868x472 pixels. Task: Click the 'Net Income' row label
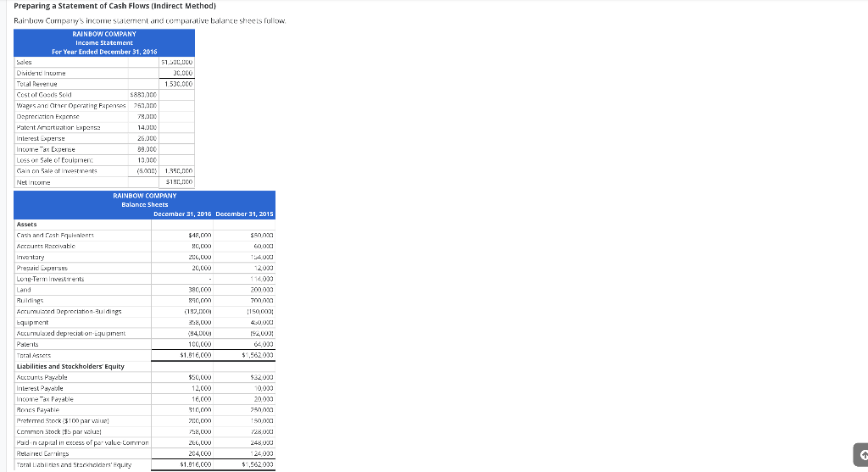34,182
